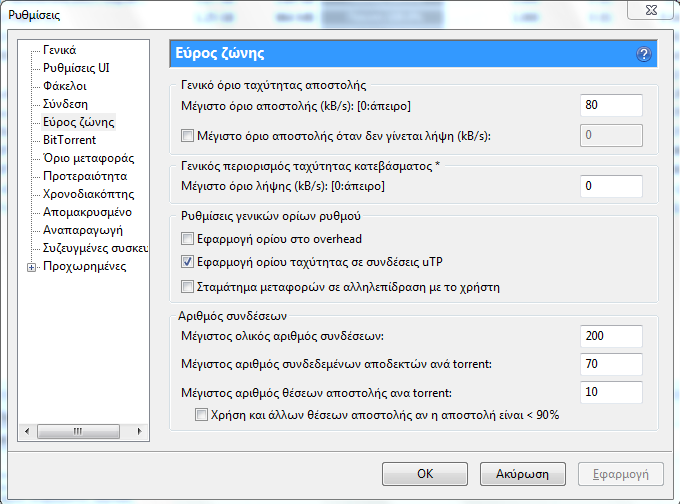
Task: Click the max upload rate field showing 80
Action: point(611,105)
